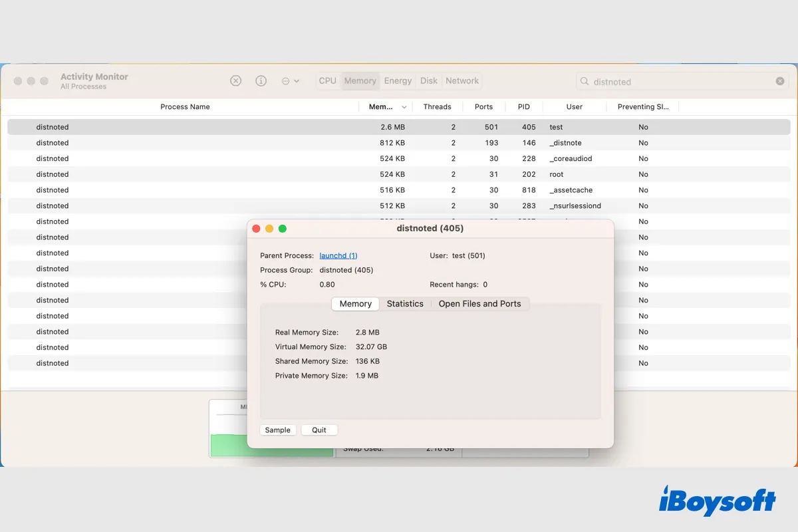This screenshot has height=532, width=798.
Task: Click the Quit button
Action: (x=319, y=430)
